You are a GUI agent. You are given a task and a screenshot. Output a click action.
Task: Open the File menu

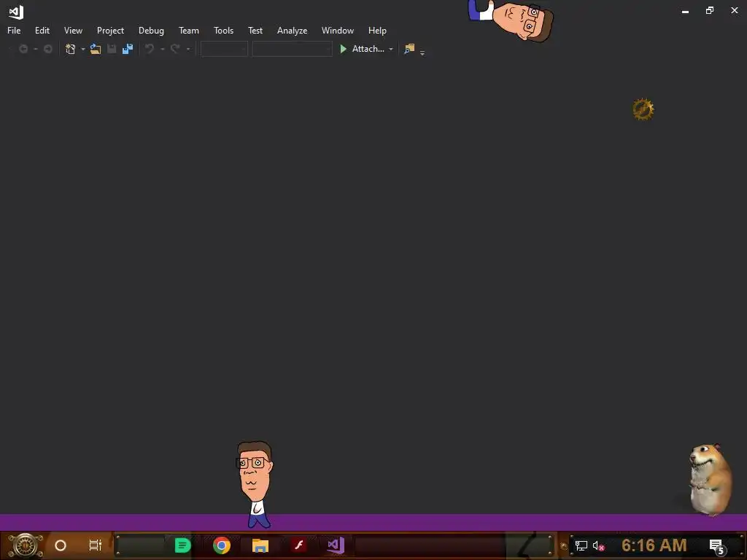pos(14,31)
